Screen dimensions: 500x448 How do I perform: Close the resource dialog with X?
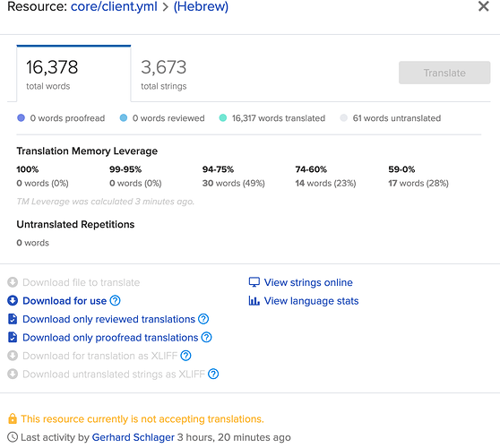[x=484, y=6]
